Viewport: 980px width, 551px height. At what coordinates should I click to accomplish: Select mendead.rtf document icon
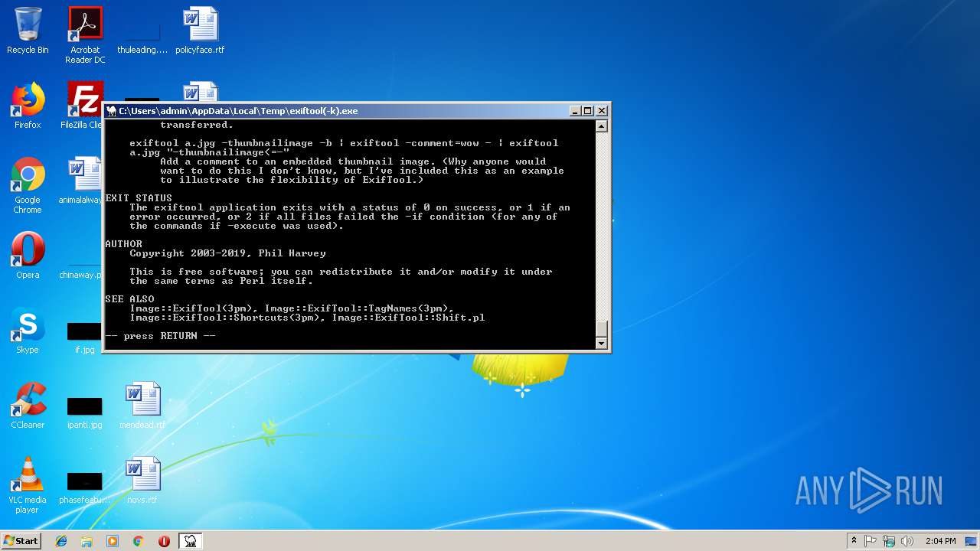(x=142, y=406)
